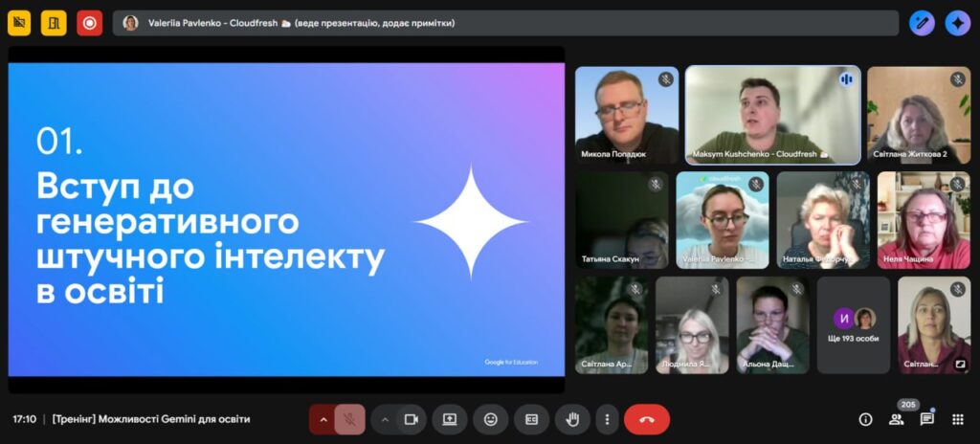
Task: Open the three-dot more options menu
Action: [x=606, y=419]
